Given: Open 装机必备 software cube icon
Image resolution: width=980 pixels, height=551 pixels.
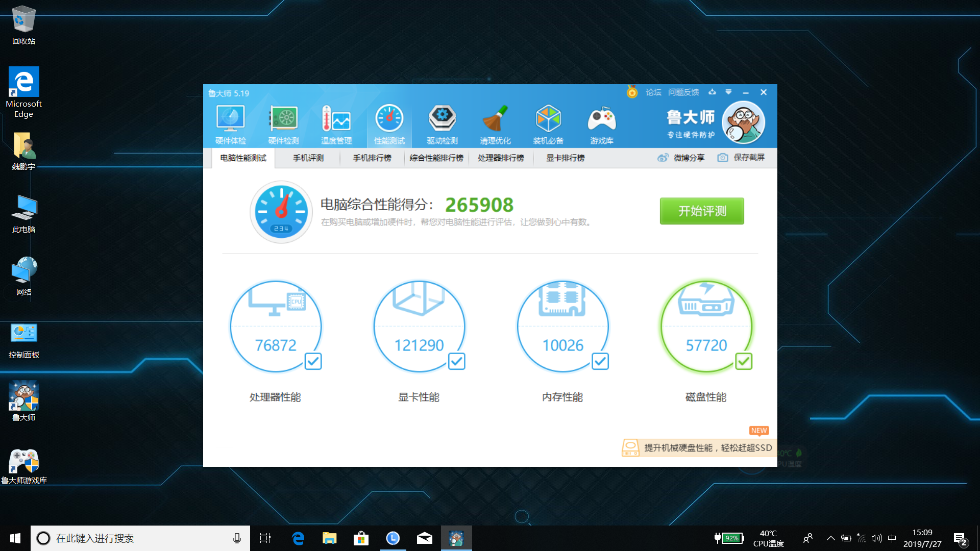Looking at the screenshot, I should pyautogui.click(x=548, y=125).
